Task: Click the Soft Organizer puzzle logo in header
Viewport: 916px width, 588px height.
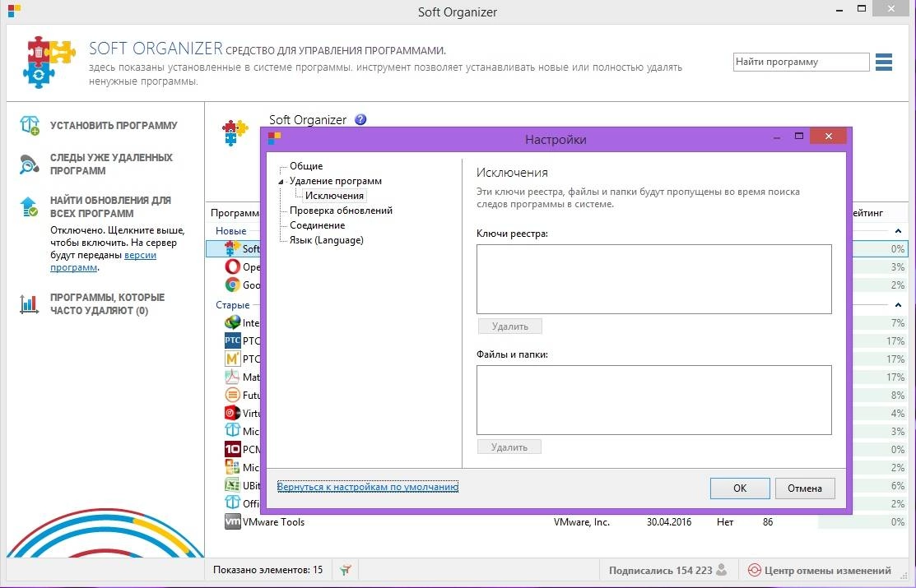Action: [x=49, y=62]
